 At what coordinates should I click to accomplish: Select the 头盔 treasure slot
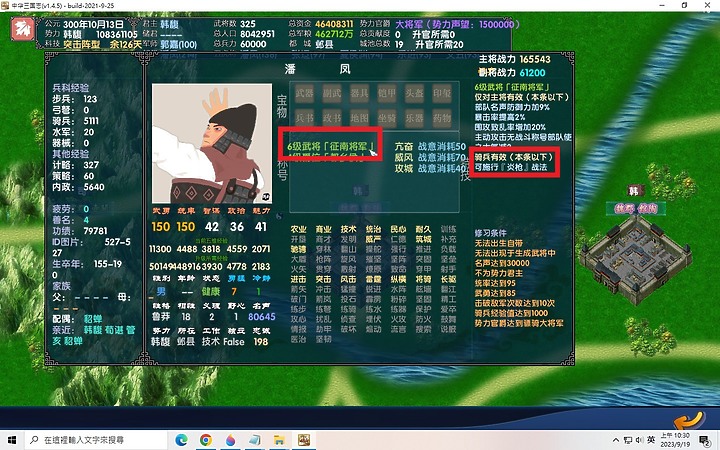(x=414, y=93)
